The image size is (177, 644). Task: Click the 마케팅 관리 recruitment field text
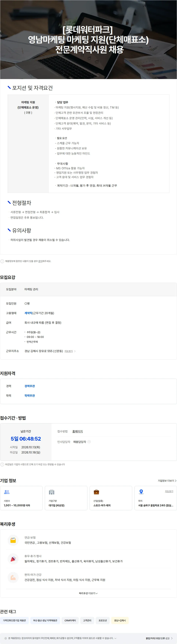31,289
